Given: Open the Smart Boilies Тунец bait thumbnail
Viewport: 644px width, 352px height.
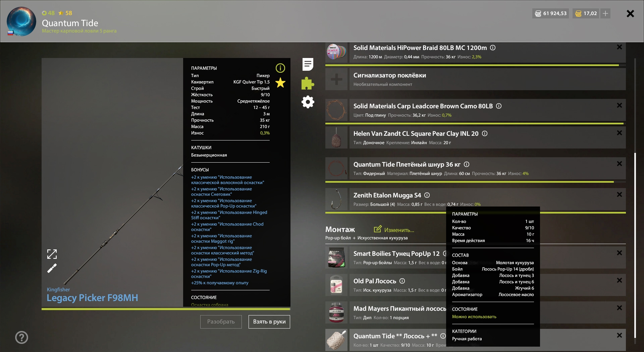Looking at the screenshot, I should point(336,257).
